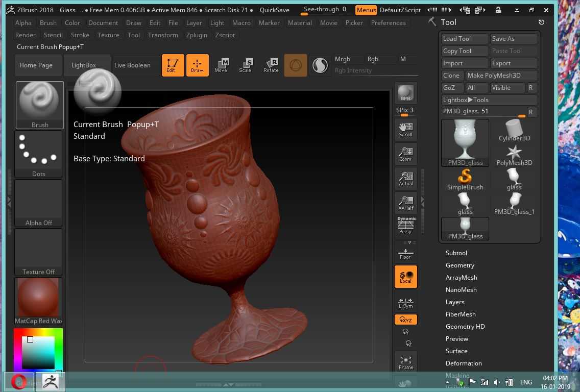Toggle the M material channel
The height and width of the screenshot is (392, 580).
coord(403,59)
